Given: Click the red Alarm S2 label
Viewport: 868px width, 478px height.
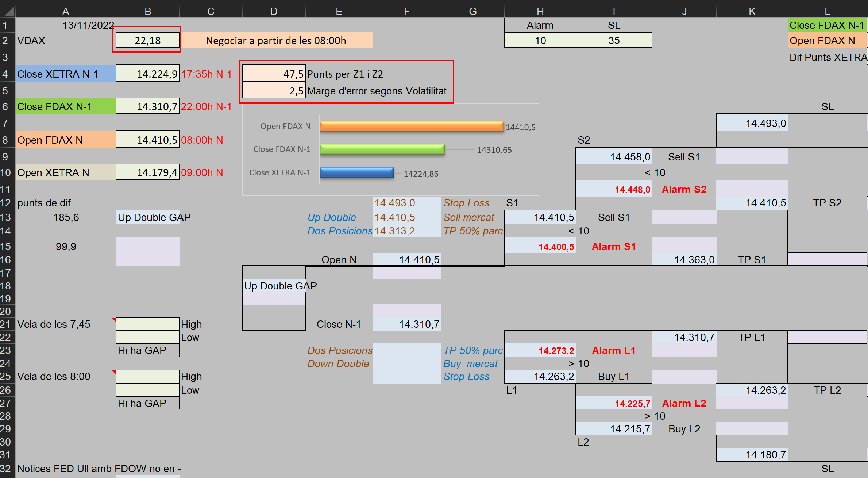Looking at the screenshot, I should coord(684,189).
